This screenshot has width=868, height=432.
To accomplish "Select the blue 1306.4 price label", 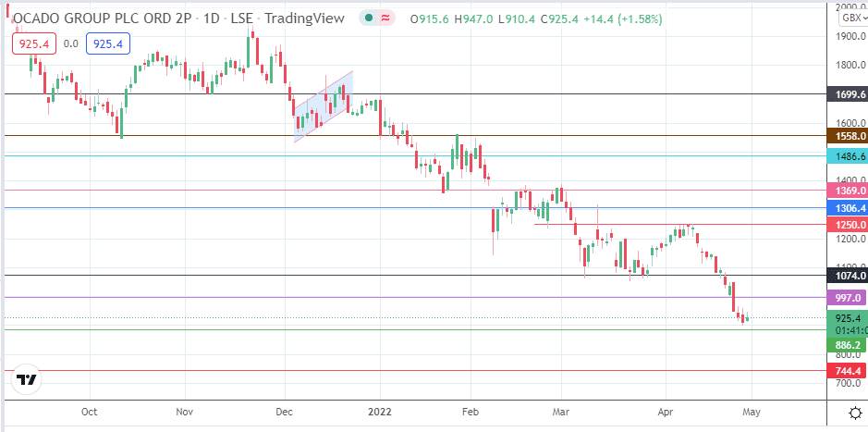I will [847, 208].
